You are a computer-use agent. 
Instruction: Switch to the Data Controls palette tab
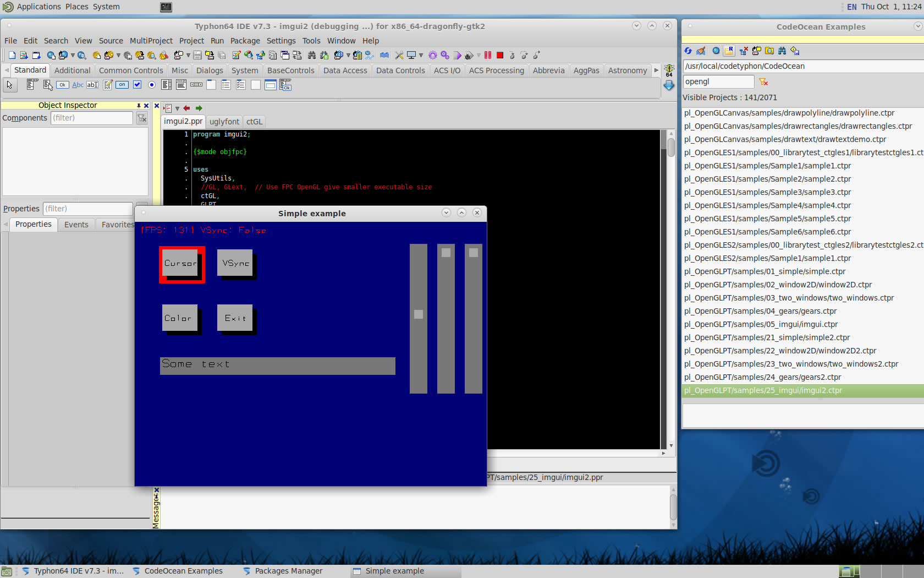click(x=400, y=70)
